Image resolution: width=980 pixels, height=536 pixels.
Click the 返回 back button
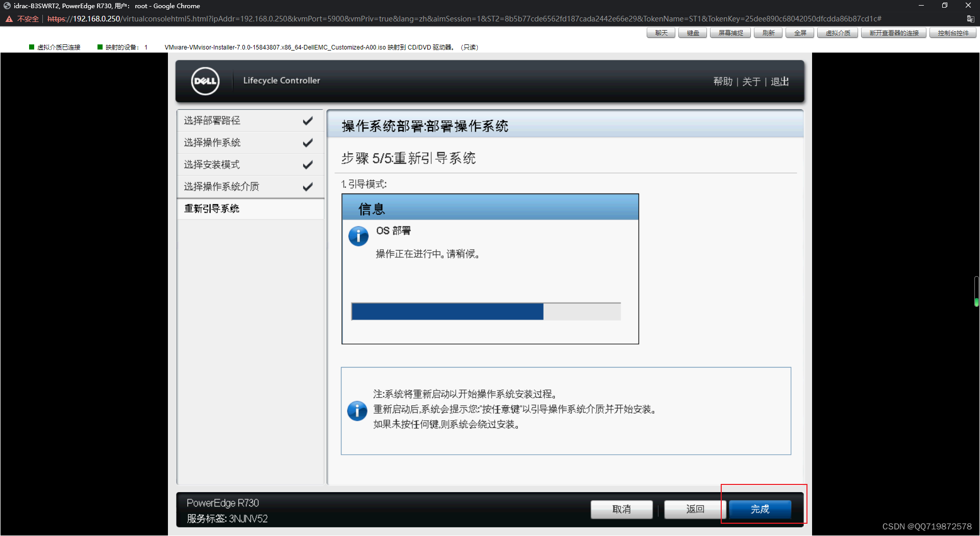(695, 509)
